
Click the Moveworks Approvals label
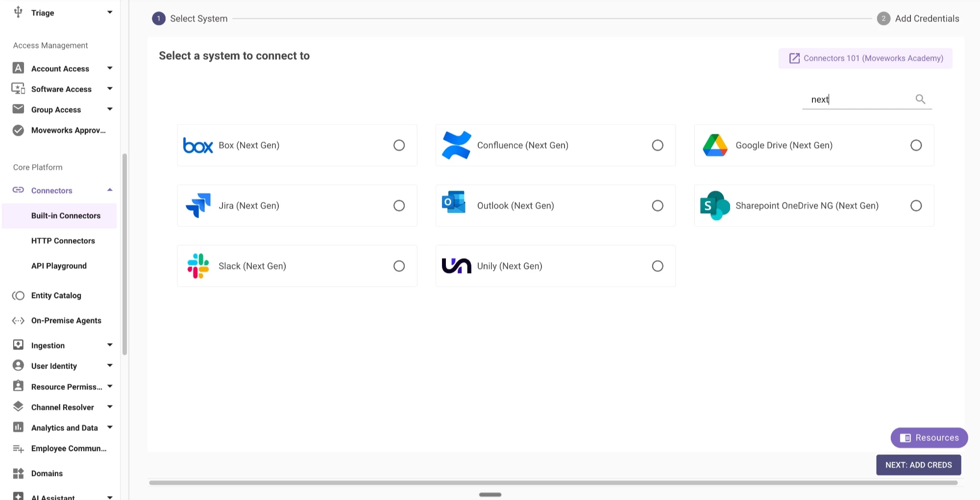point(69,130)
